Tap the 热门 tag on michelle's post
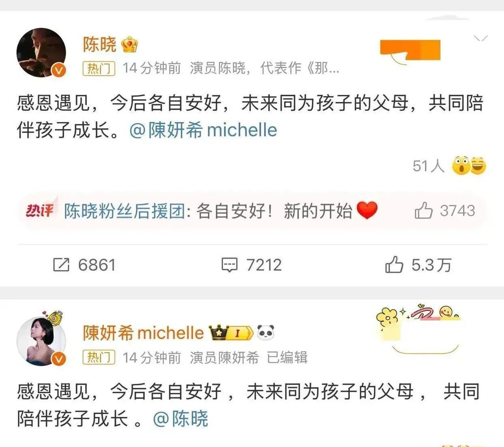 click(99, 357)
